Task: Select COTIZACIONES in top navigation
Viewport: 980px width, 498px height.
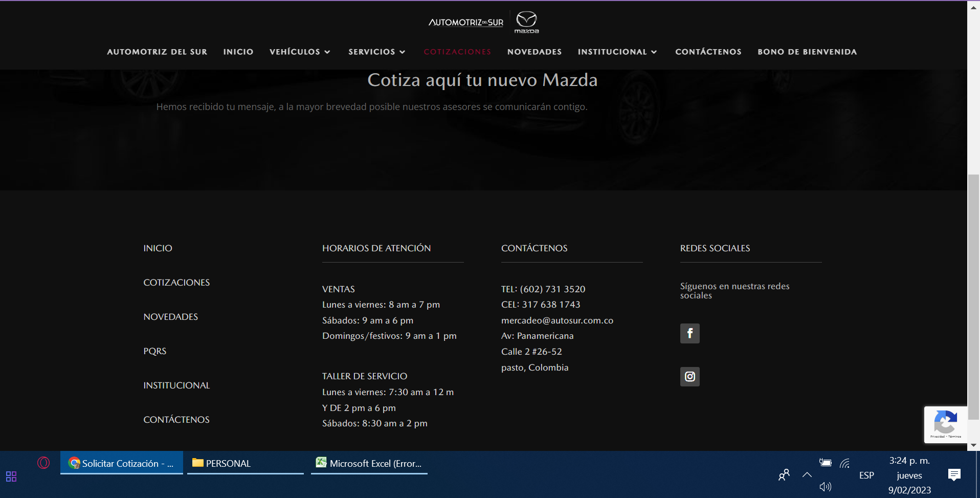Action: pyautogui.click(x=457, y=52)
